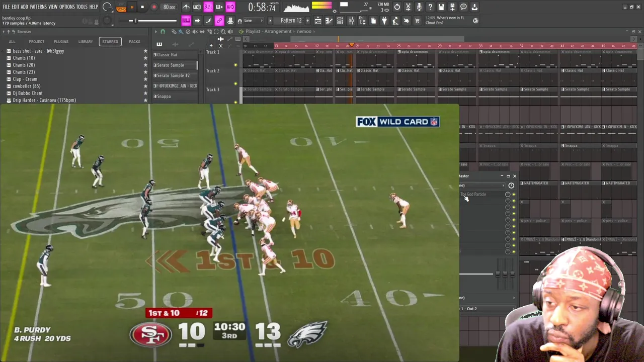
Task: Open the Line snap selector dropdown
Action: pos(255,21)
